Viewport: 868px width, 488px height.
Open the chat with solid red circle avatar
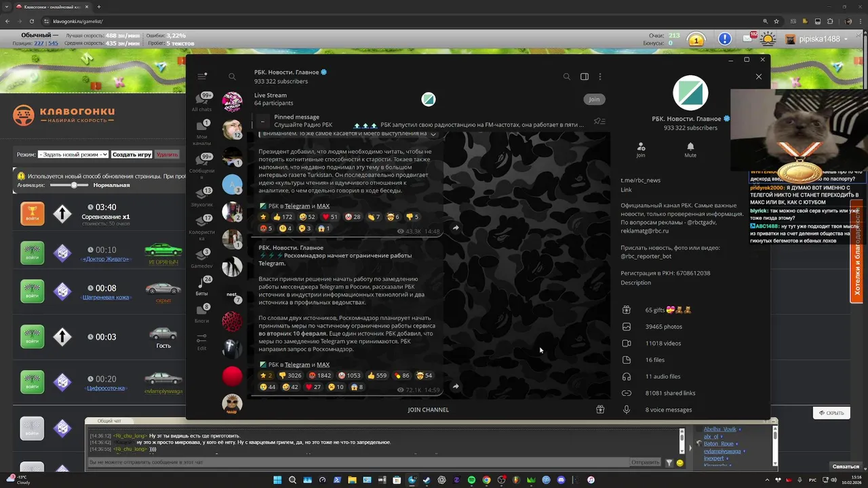click(x=232, y=375)
